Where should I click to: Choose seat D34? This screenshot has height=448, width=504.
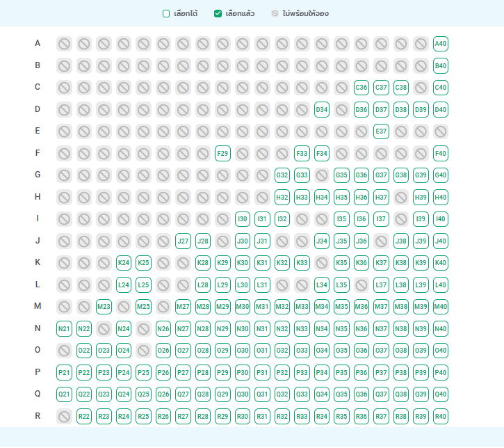[322, 110]
